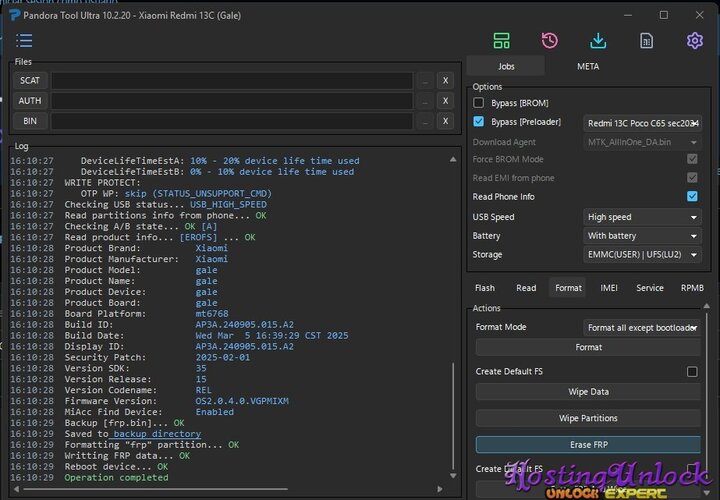Viewport: 720px width, 500px height.
Task: Open Format Mode dropdown
Action: point(642,328)
